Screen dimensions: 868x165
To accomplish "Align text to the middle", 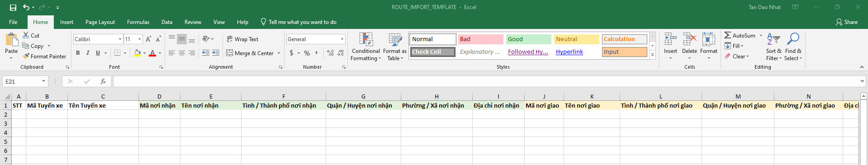I will click(x=182, y=39).
